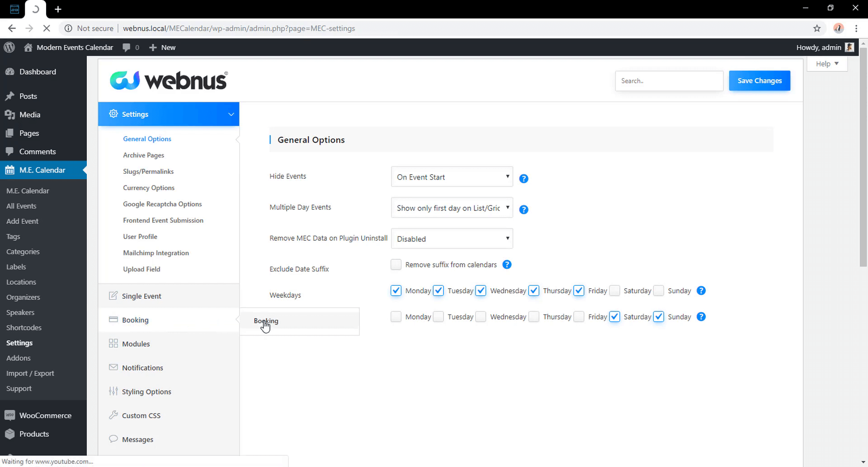This screenshot has height=467, width=868.
Task: Expand the Single Event settings section
Action: pyautogui.click(x=169, y=296)
